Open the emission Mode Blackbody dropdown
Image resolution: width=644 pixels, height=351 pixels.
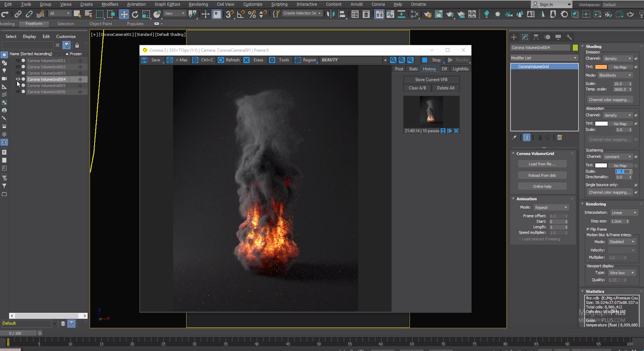pos(615,75)
